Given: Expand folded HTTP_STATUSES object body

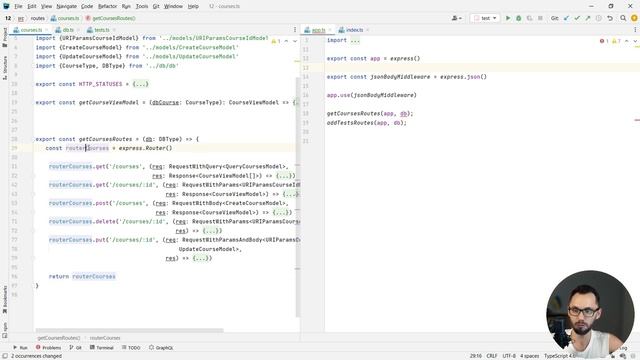Looking at the screenshot, I should 140,84.
